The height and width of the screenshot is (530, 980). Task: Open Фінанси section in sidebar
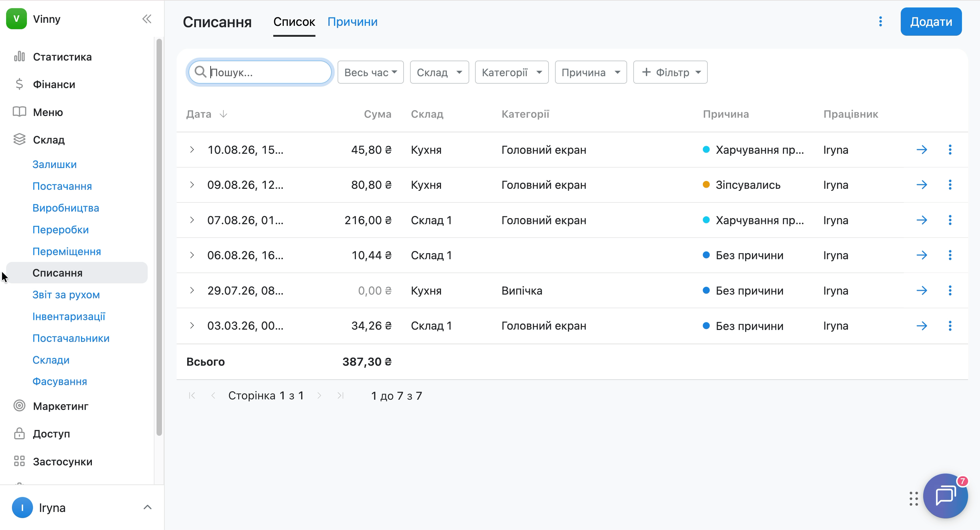tap(54, 84)
